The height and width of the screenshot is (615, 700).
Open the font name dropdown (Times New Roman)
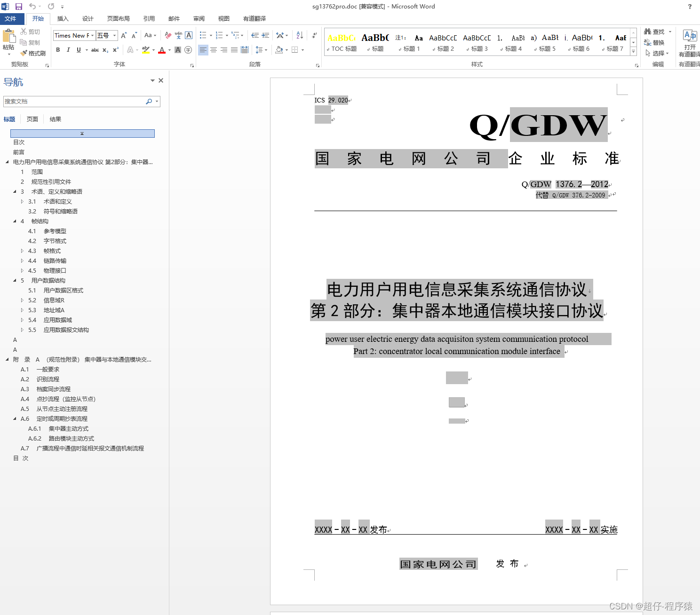click(x=93, y=35)
